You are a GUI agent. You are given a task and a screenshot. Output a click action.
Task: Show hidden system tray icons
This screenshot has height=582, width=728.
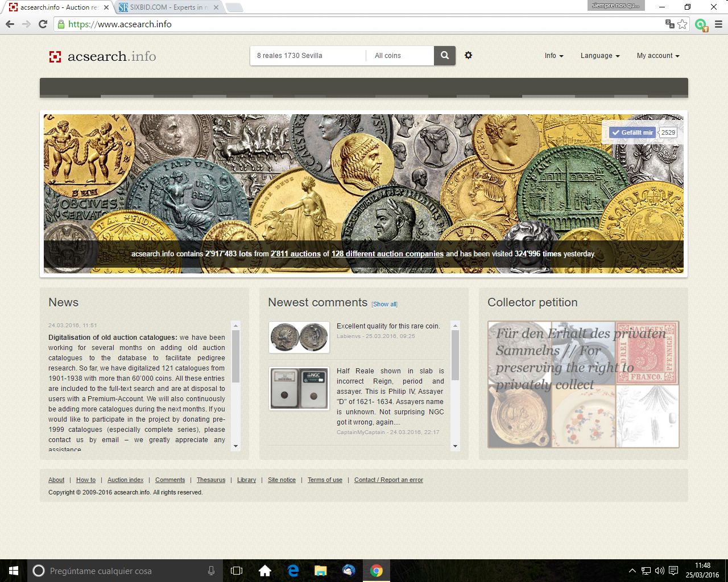click(x=632, y=571)
